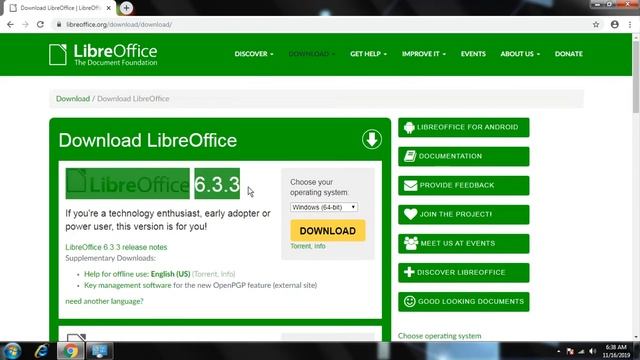The image size is (640, 360).
Task: Click the monitor app taskbar icon
Action: click(x=99, y=351)
